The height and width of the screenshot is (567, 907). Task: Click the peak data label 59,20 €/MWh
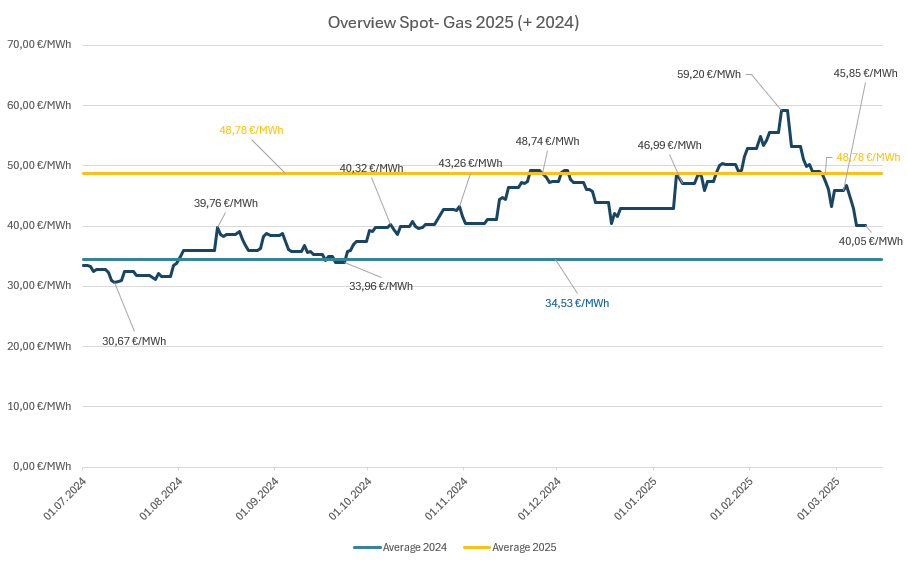[x=709, y=74]
